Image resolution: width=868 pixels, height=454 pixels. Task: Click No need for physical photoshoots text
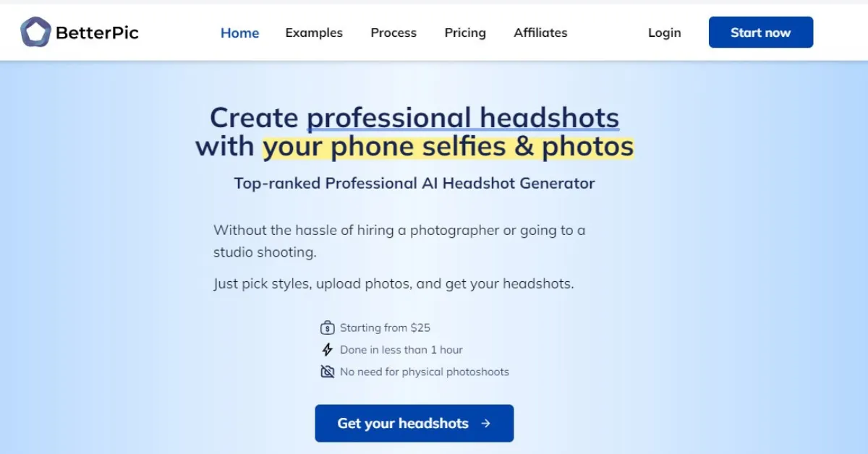(425, 372)
